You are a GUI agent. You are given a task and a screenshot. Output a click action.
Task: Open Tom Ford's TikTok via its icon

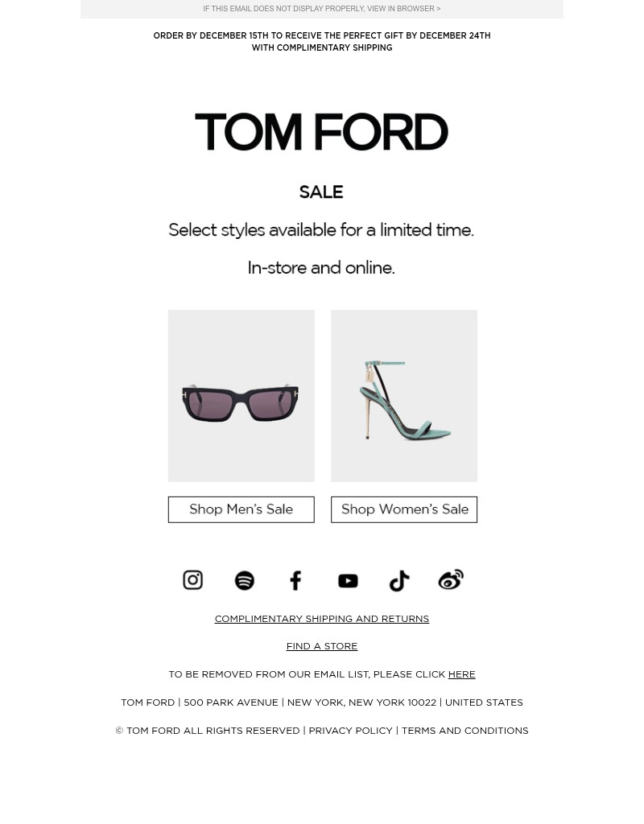click(x=399, y=579)
